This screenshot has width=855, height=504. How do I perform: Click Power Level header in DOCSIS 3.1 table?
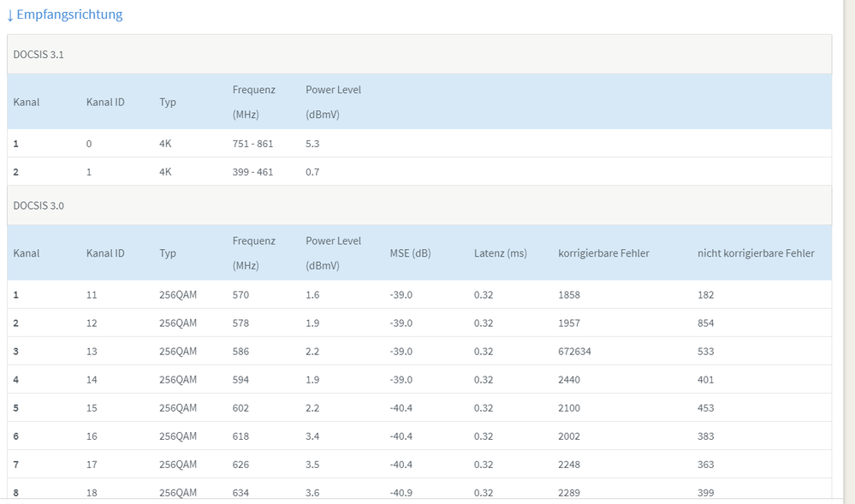[333, 90]
